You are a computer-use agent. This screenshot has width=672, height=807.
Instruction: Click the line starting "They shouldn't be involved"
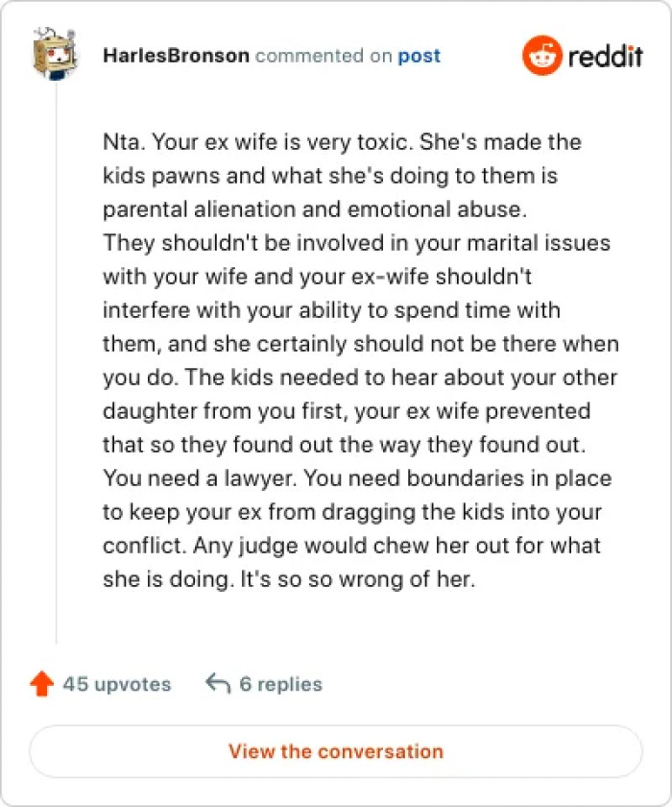[x=356, y=243]
